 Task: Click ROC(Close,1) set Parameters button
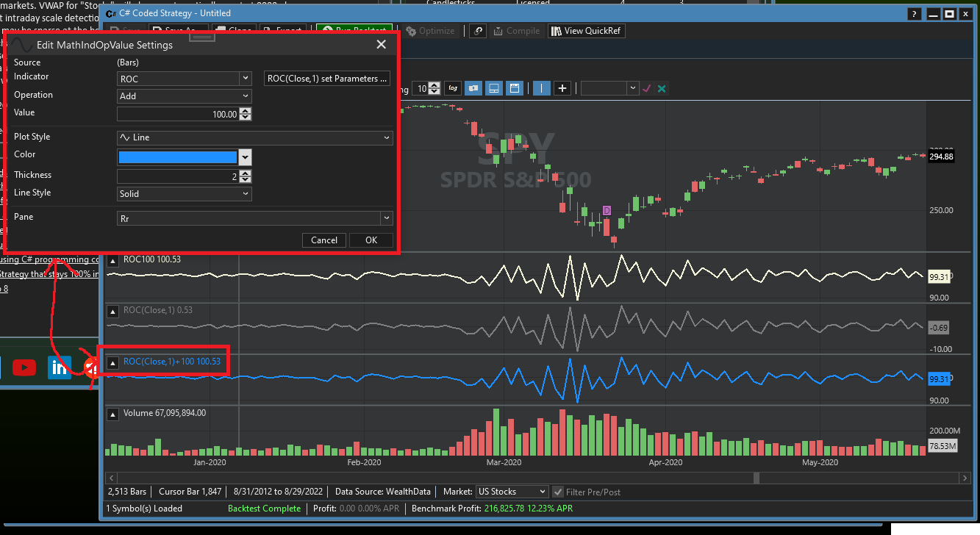(327, 79)
